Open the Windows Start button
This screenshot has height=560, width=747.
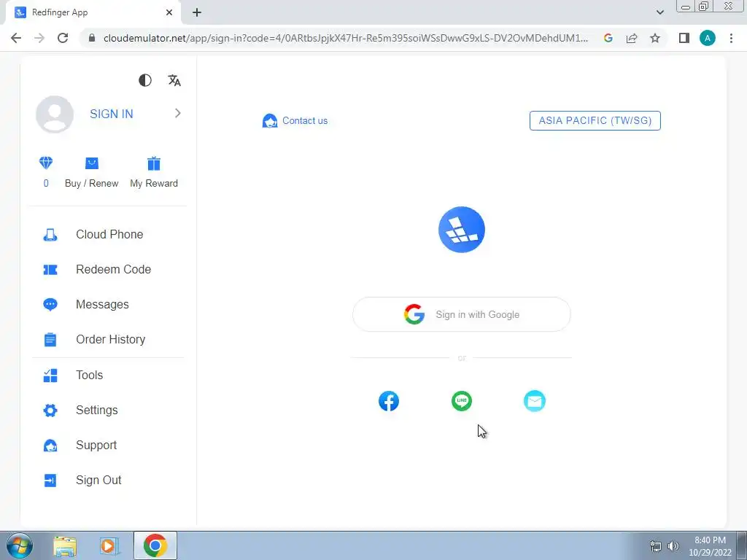(x=19, y=545)
